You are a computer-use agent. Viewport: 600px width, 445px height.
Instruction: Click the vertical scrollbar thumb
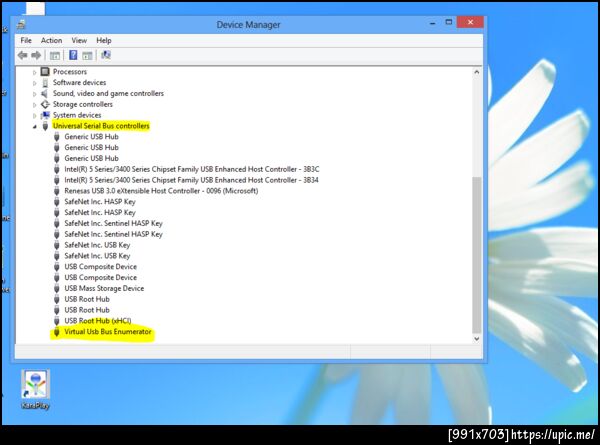pyautogui.click(x=476, y=254)
